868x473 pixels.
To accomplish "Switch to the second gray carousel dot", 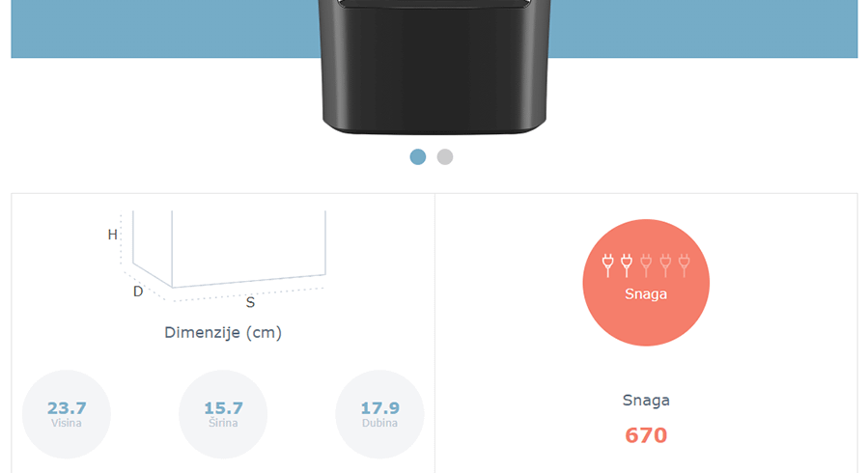I will [445, 156].
